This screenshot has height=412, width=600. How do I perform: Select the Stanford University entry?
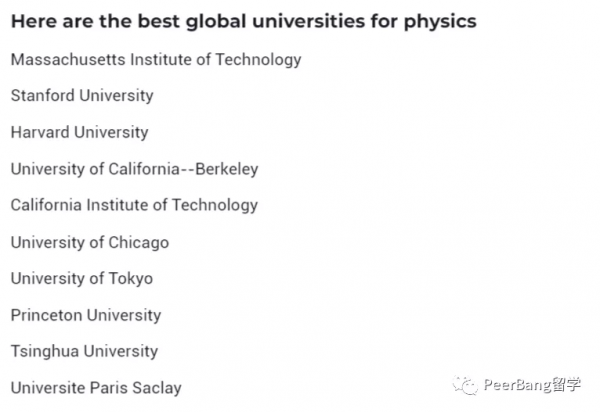(x=82, y=96)
